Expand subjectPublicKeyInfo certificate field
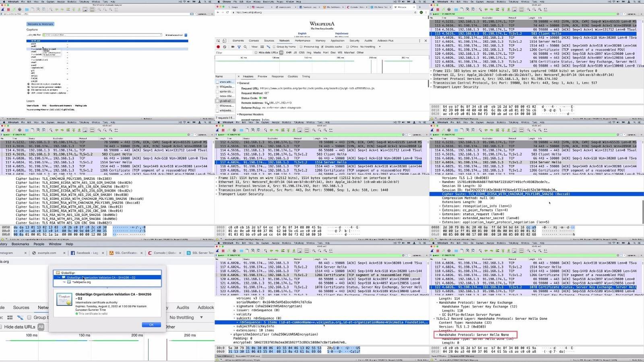Screen dimensions: 644x362 [234, 327]
